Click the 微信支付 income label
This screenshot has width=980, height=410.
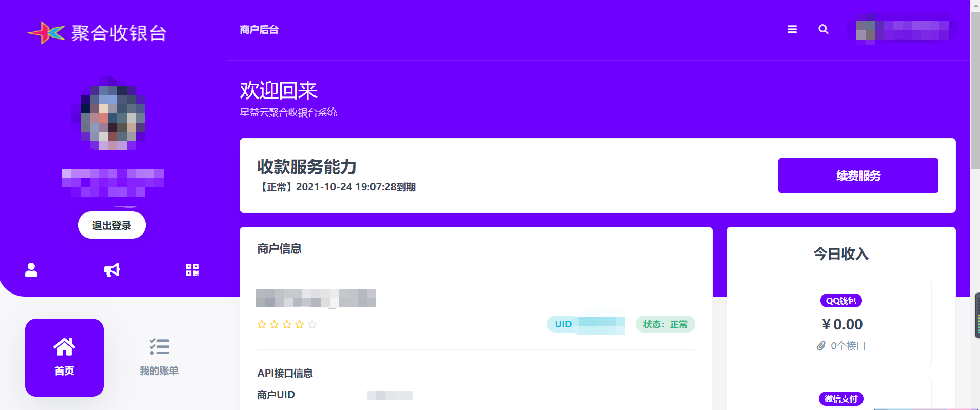coord(841,399)
